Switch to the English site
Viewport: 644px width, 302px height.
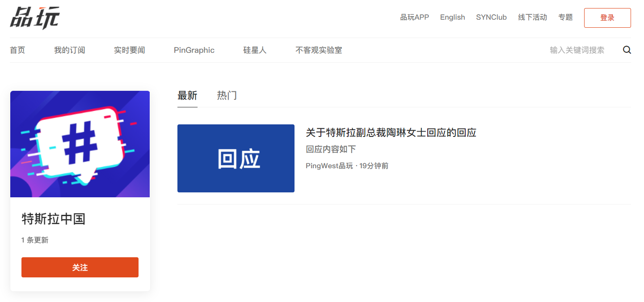452,17
